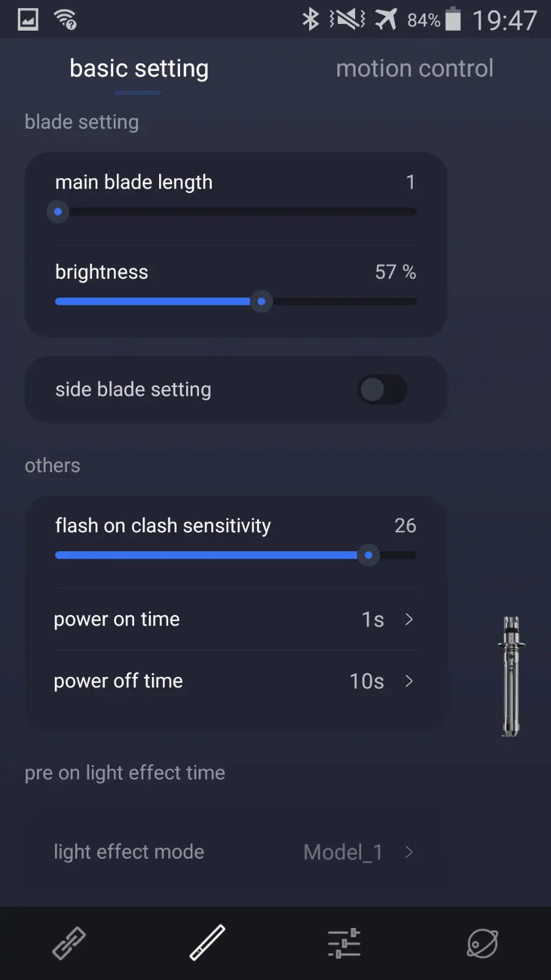Open power on time set to 1s
This screenshot has height=980, width=551.
click(373, 619)
